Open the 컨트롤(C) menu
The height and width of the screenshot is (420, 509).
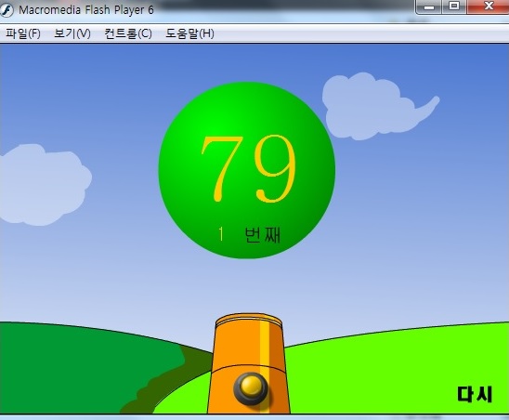[128, 33]
